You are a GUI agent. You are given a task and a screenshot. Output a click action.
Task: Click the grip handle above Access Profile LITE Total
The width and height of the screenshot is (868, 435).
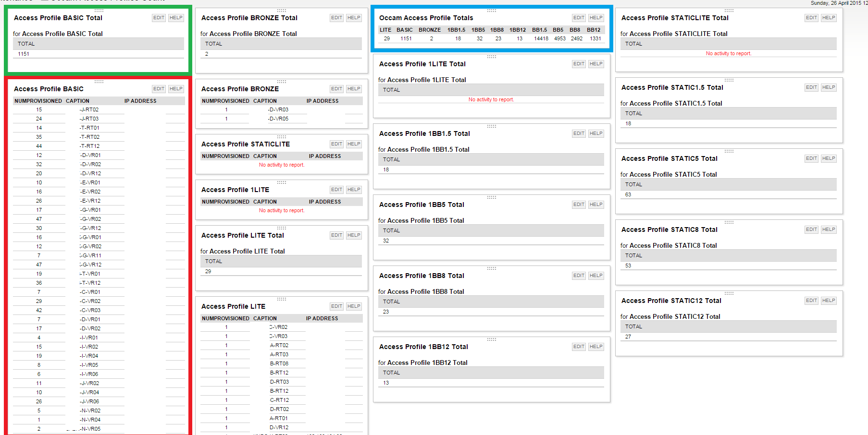point(282,228)
